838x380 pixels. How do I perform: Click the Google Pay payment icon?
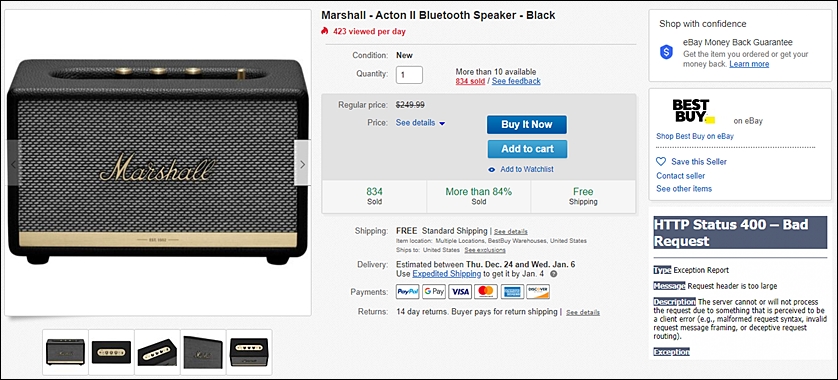coord(433,292)
